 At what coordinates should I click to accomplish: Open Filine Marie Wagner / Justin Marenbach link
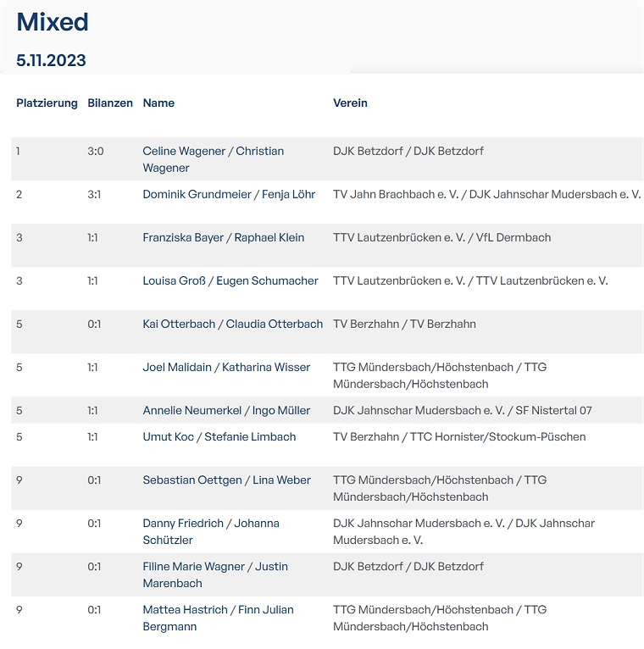pos(215,567)
